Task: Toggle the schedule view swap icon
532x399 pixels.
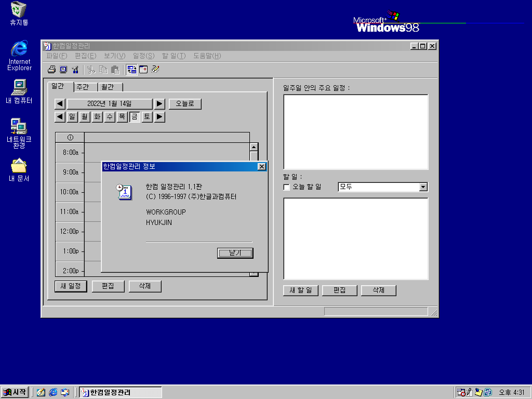Action: (131, 70)
